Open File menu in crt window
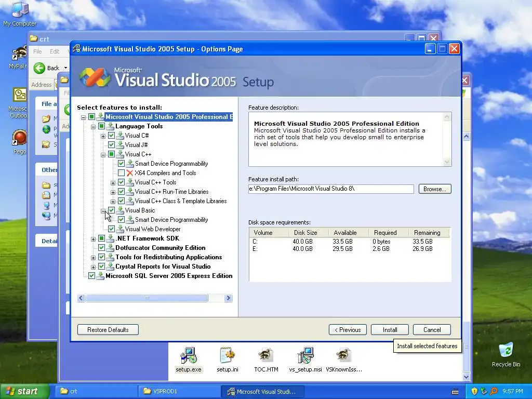Screen dimensions: 532x399 pyautogui.click(x=37, y=51)
